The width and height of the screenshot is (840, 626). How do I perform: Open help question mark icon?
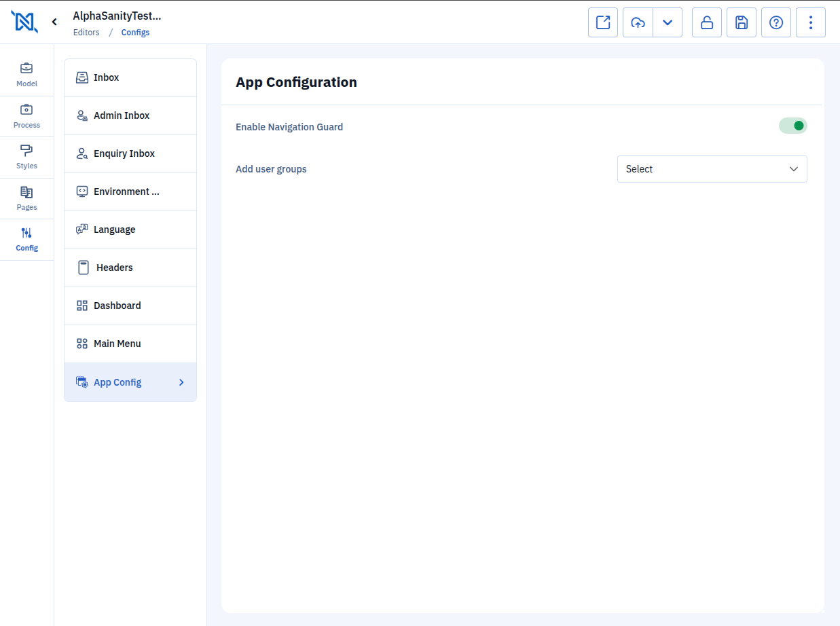776,22
